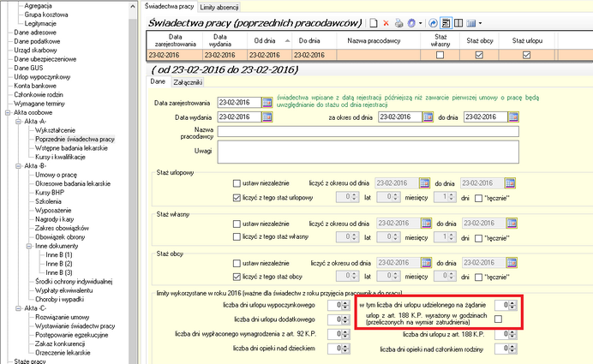Delete the selected certificate with red X
The height and width of the screenshot is (364, 593).
coord(386,23)
